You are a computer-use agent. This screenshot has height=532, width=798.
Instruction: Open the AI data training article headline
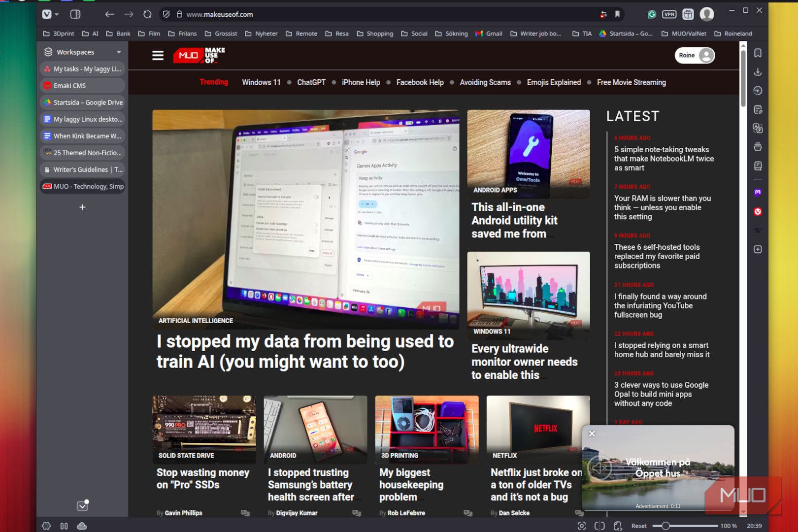(x=305, y=352)
